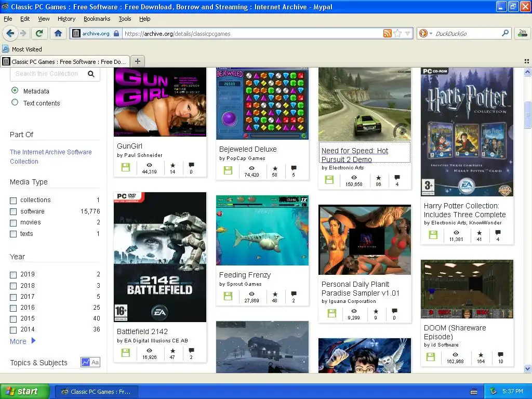Check the collections media type box
Image resolution: width=532 pixels, height=399 pixels.
[x=13, y=201]
